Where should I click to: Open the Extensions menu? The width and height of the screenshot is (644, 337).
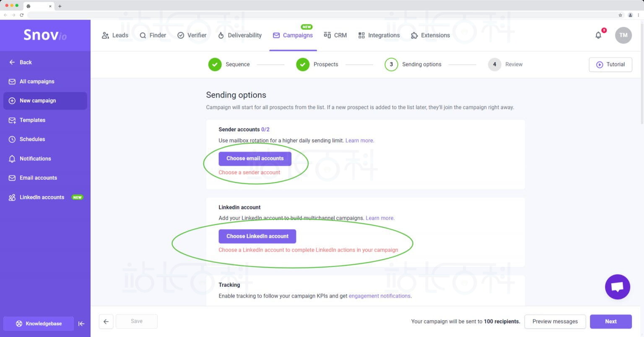tap(431, 35)
